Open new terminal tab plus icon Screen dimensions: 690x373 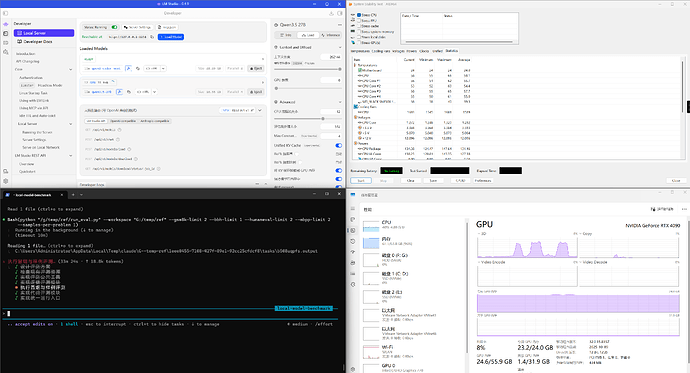click(73, 194)
